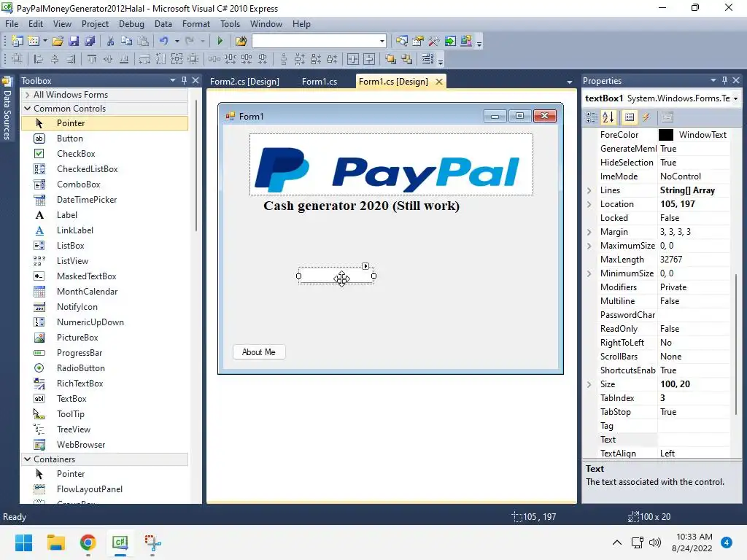
Task: Click the New Project toolbar icon
Action: [18, 41]
